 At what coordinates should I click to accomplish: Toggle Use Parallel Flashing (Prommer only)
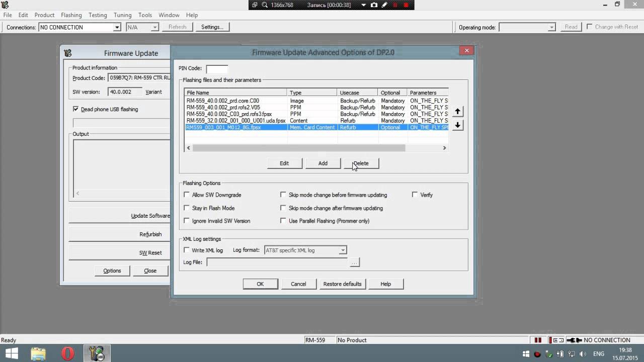[x=283, y=221]
